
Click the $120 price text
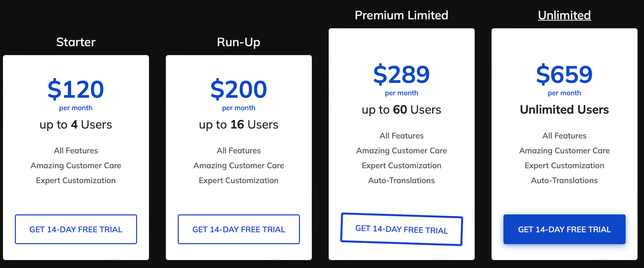[76, 89]
